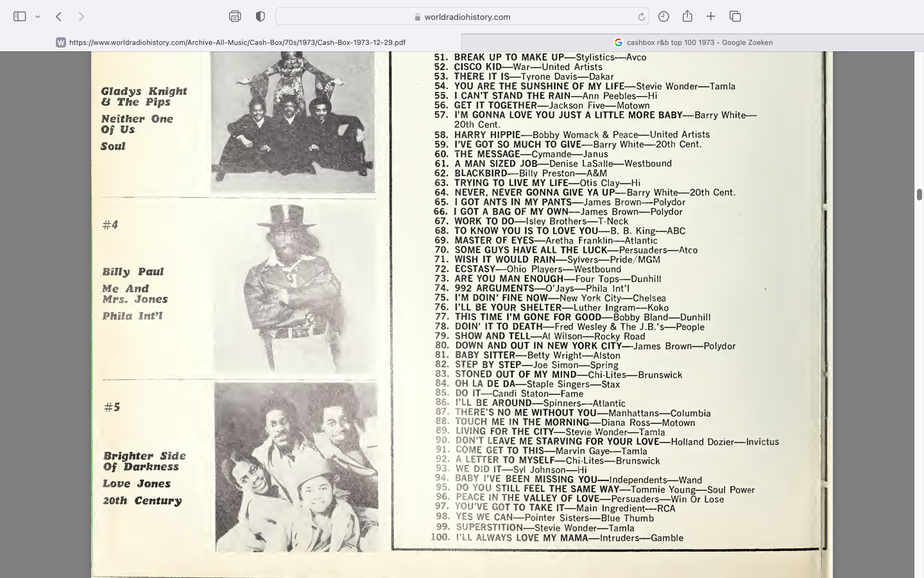The image size is (924, 578).
Task: Reload the current page
Action: click(x=641, y=17)
